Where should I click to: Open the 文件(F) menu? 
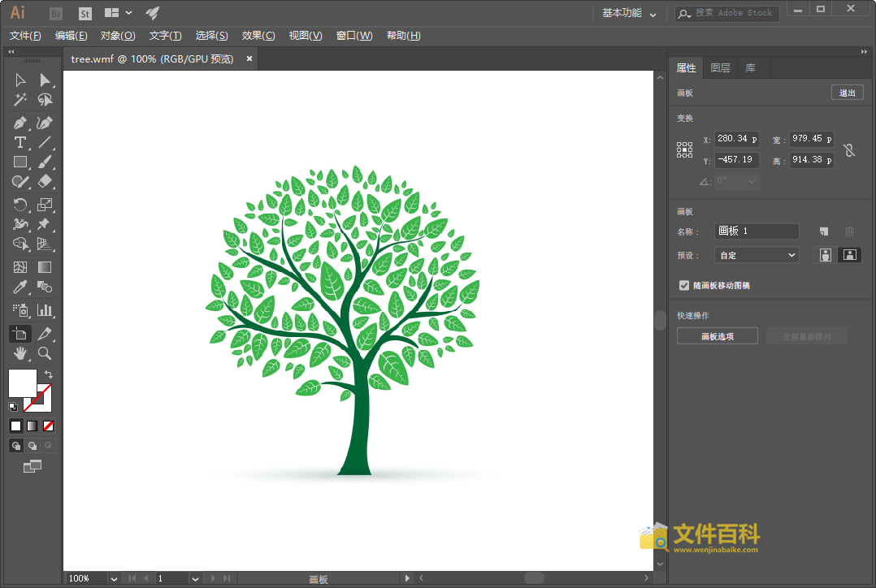pos(25,36)
